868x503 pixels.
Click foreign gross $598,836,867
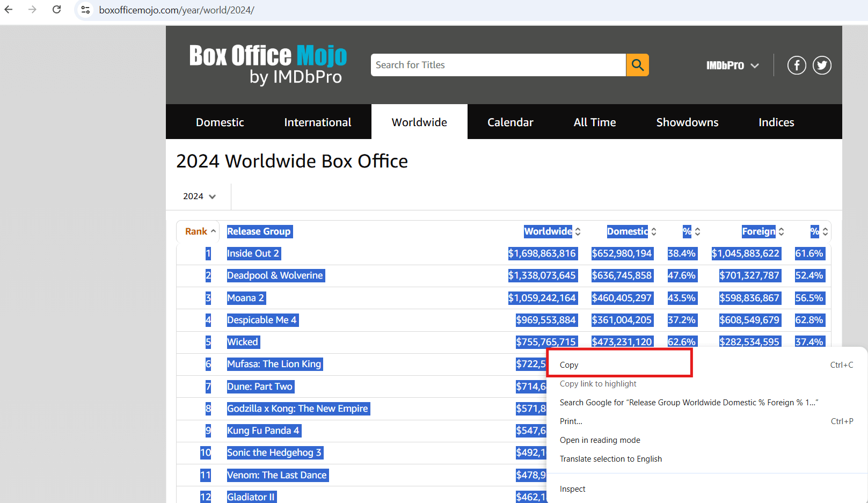(749, 298)
